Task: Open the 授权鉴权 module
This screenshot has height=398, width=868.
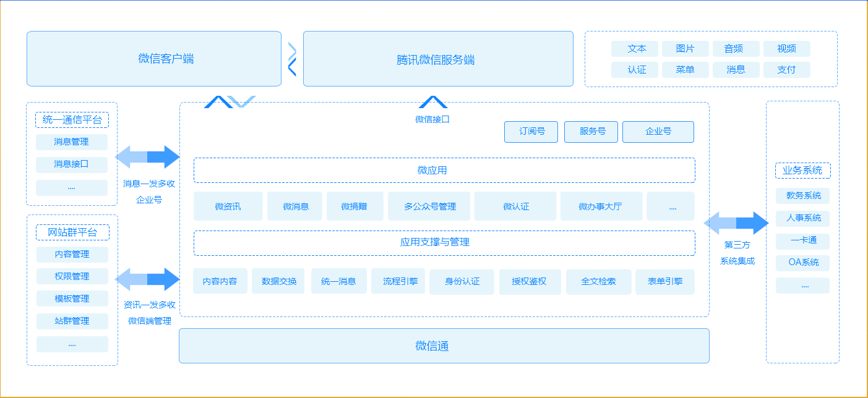Action: (530, 282)
